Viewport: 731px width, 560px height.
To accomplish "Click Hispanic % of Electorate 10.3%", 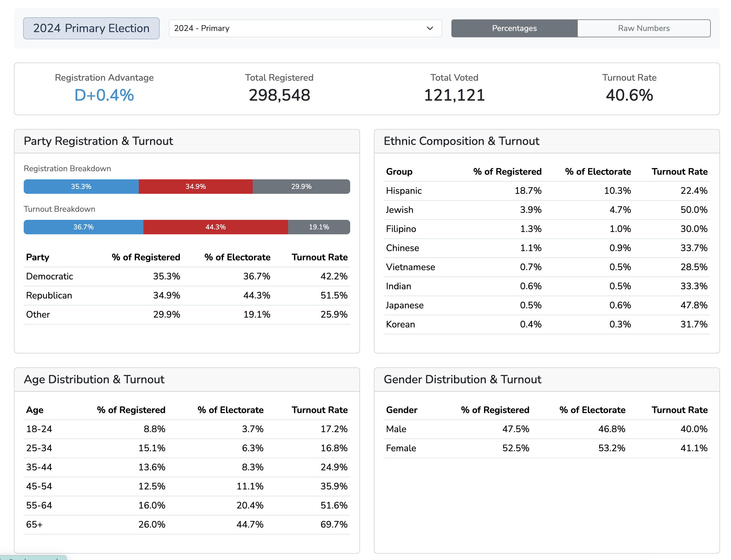I will tap(617, 191).
